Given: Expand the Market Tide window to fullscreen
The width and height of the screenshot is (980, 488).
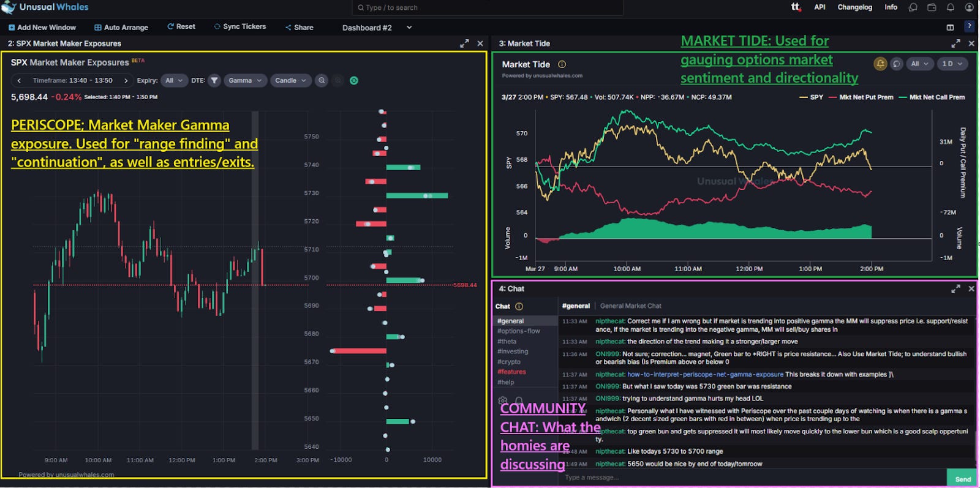Looking at the screenshot, I should [x=956, y=43].
